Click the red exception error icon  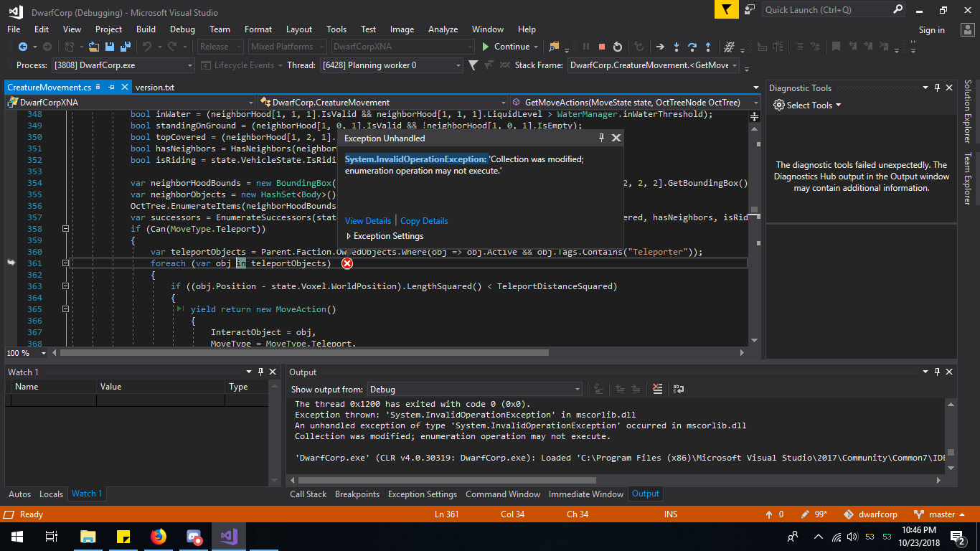tap(347, 263)
